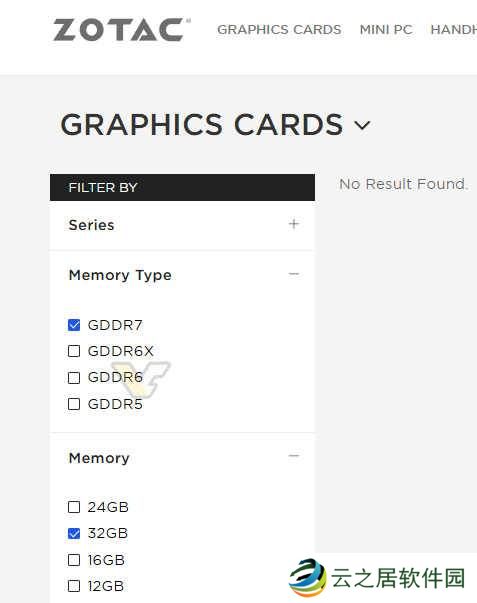Click the ZOTAC logo
The image size is (477, 603).
pos(122,30)
